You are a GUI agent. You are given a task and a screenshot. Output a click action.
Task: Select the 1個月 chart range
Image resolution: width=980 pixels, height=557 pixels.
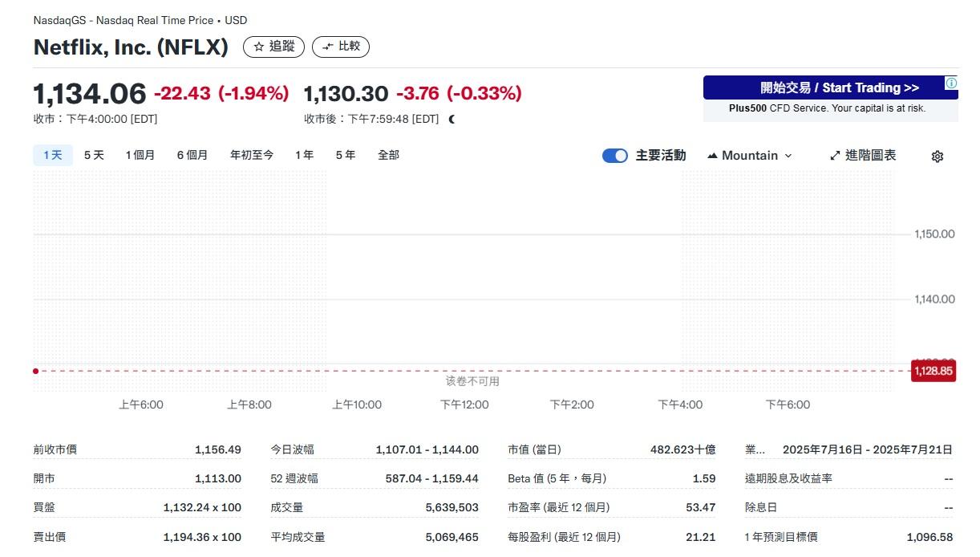140,155
